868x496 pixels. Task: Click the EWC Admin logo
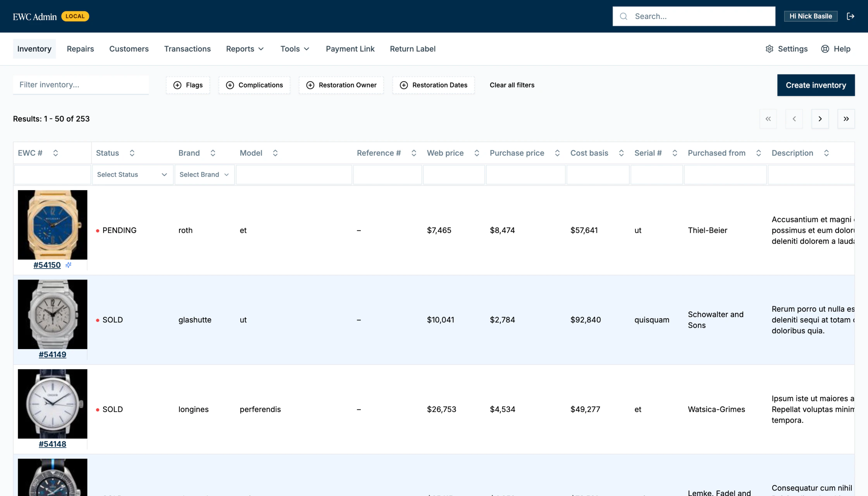[x=35, y=17]
